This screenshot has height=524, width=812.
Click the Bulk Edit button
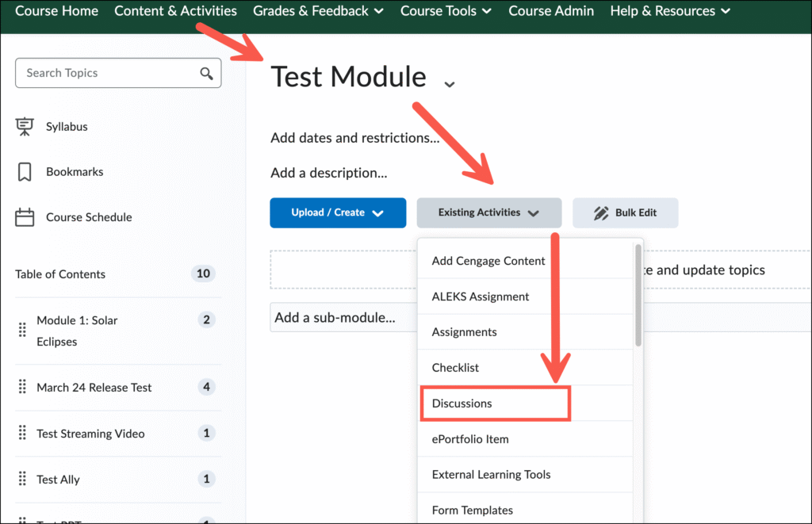625,212
